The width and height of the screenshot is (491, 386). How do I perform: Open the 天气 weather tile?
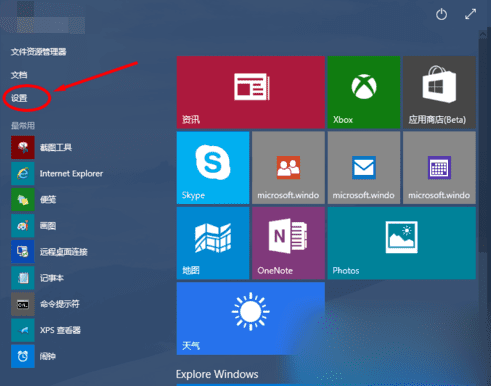coord(251,318)
